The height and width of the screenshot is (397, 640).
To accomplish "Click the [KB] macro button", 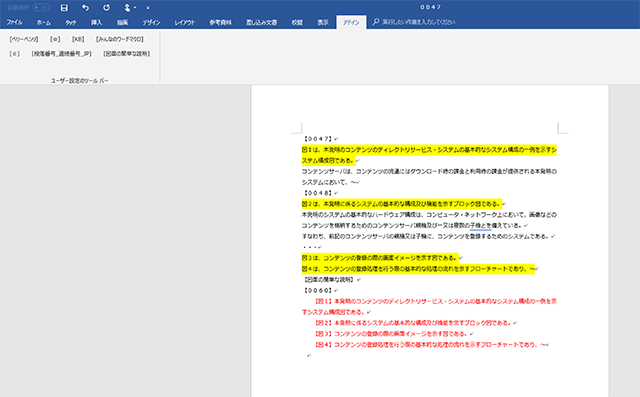I will point(78,39).
